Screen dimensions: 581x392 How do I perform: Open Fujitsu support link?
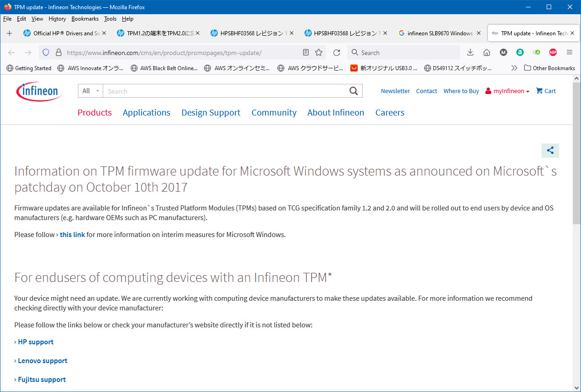pyautogui.click(x=42, y=380)
